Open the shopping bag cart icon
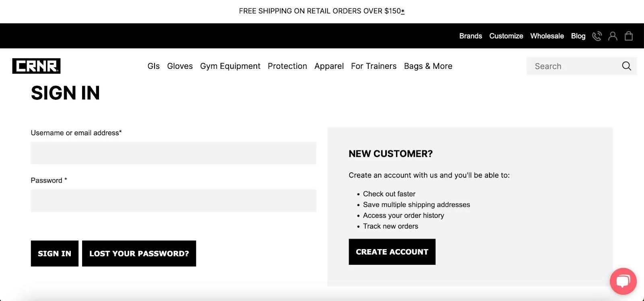This screenshot has width=644, height=301. click(x=629, y=36)
